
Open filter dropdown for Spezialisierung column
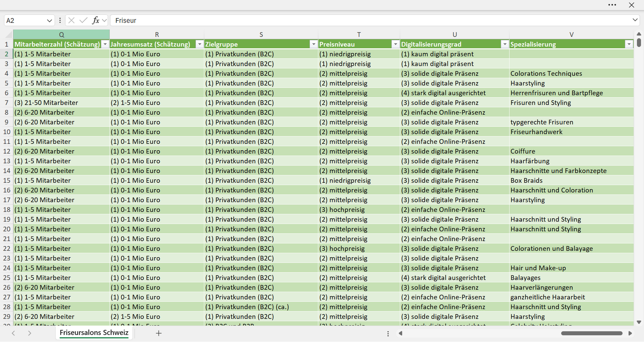tap(629, 44)
